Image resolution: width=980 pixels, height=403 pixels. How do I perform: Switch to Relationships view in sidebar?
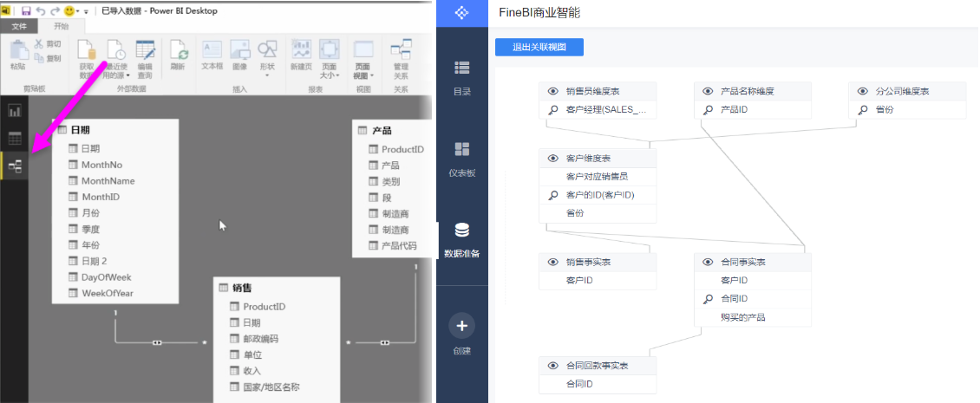coord(15,166)
